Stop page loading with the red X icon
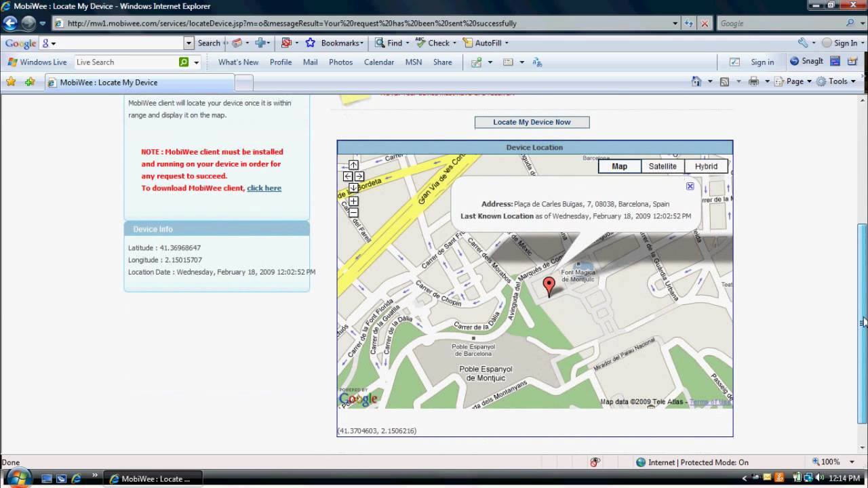 pos(705,23)
